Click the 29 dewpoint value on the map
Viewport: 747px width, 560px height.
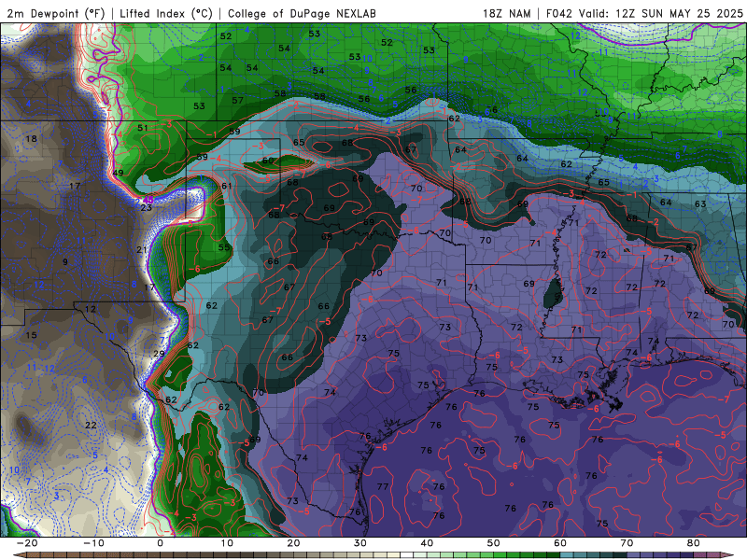pyautogui.click(x=159, y=354)
